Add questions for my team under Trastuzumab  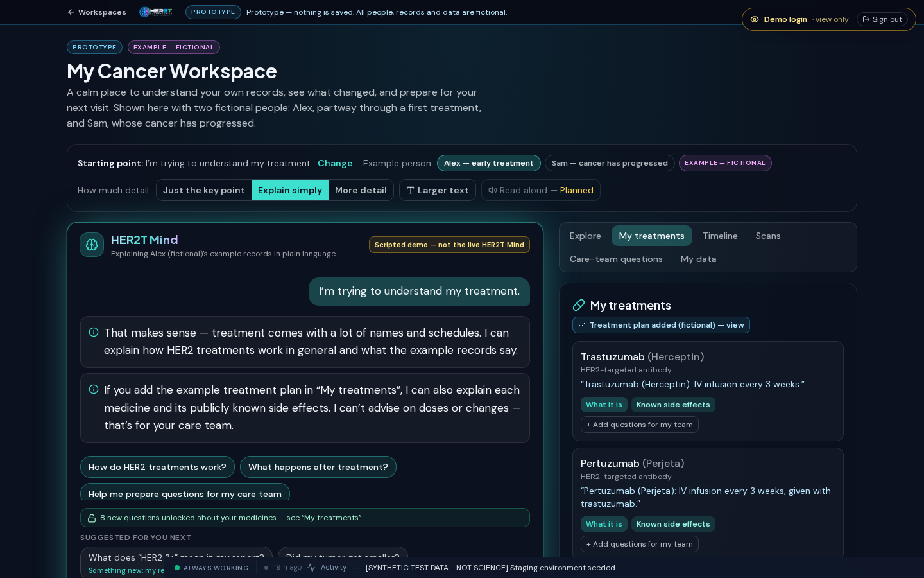640,425
